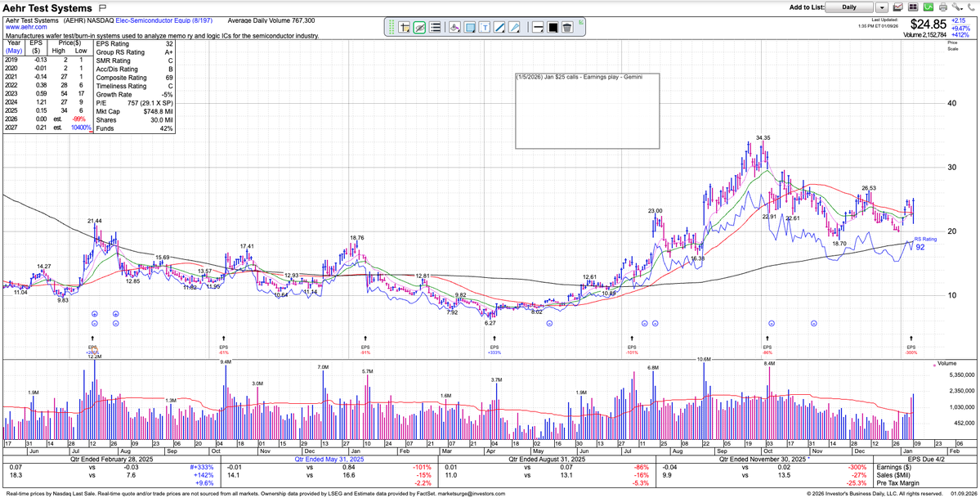980x498 pixels.
Task: Click the Qtr Ended May 31, 2025 header
Action: click(329, 458)
